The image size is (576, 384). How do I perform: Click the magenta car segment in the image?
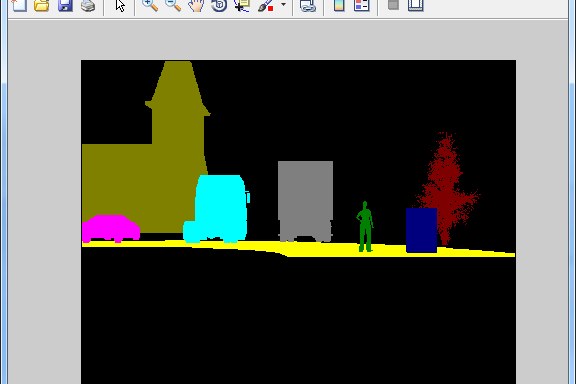[x=111, y=228]
